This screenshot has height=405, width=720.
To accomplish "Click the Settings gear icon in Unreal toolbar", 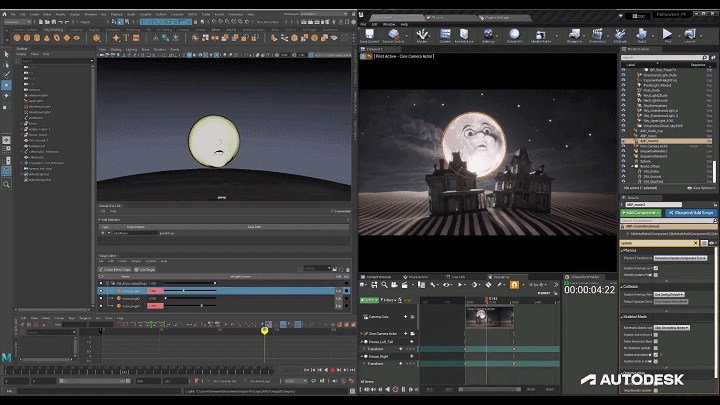I will pyautogui.click(x=489, y=34).
